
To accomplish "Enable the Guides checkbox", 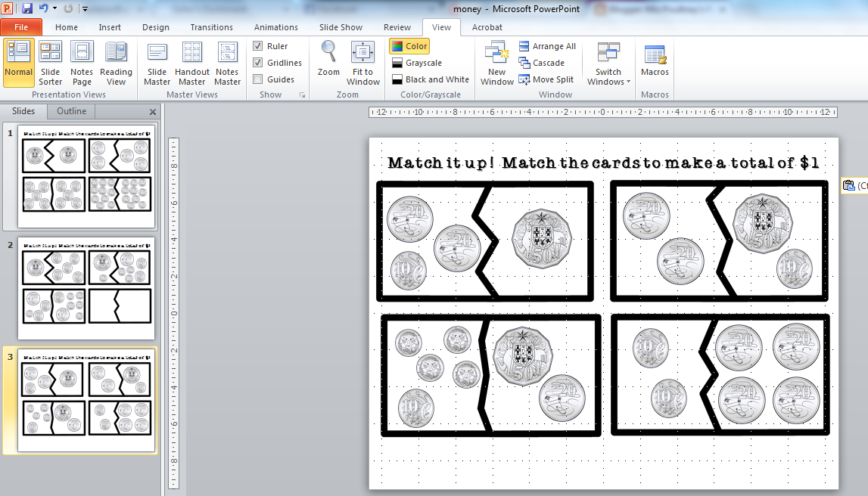I will tap(257, 79).
